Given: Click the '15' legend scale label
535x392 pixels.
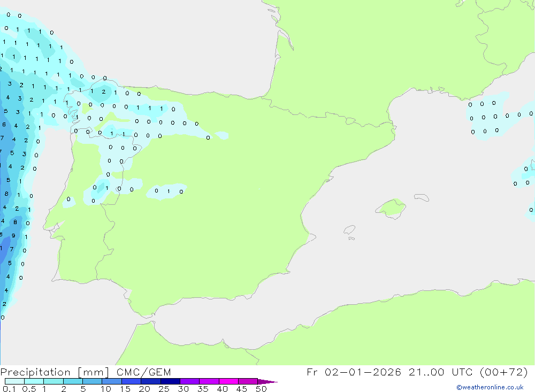Looking at the screenshot, I should [125, 389].
